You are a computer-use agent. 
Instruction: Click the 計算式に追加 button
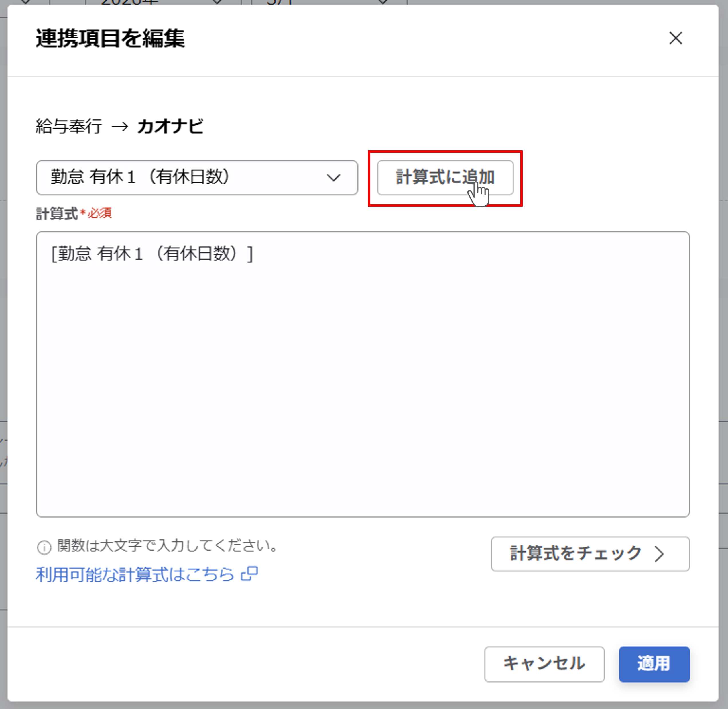point(445,178)
